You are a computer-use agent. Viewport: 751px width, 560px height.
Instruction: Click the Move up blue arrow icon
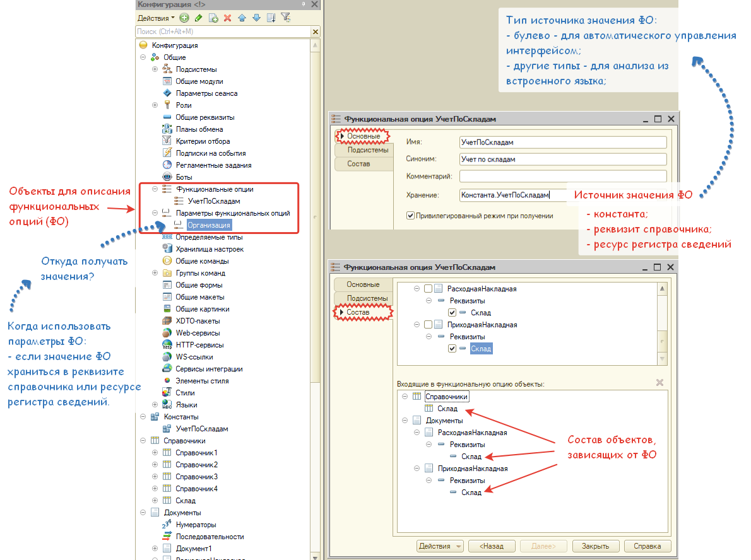click(242, 18)
